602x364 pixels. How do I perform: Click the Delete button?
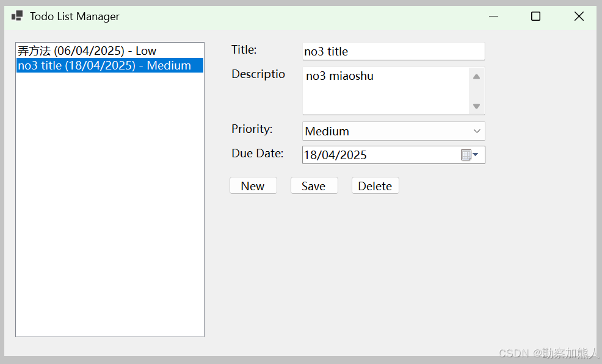pos(375,185)
